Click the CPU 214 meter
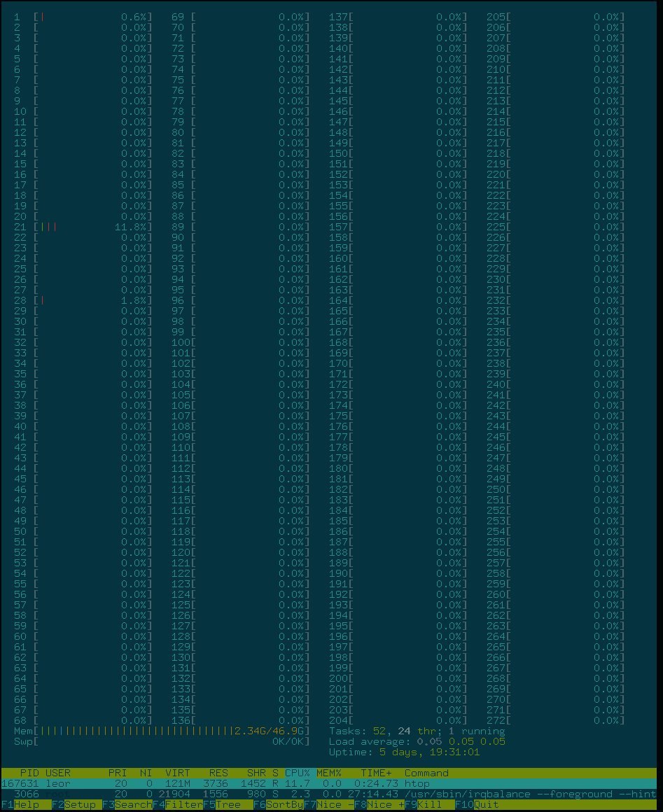 pos(555,111)
